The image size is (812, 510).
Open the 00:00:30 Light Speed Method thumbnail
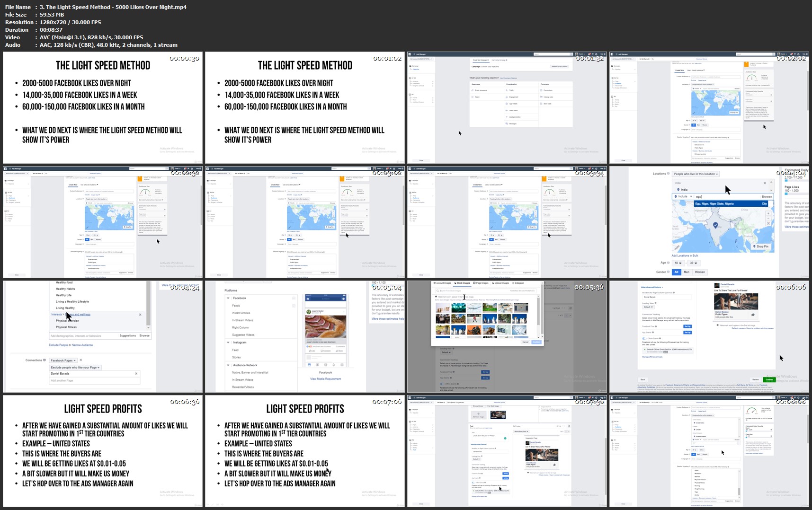(x=103, y=108)
